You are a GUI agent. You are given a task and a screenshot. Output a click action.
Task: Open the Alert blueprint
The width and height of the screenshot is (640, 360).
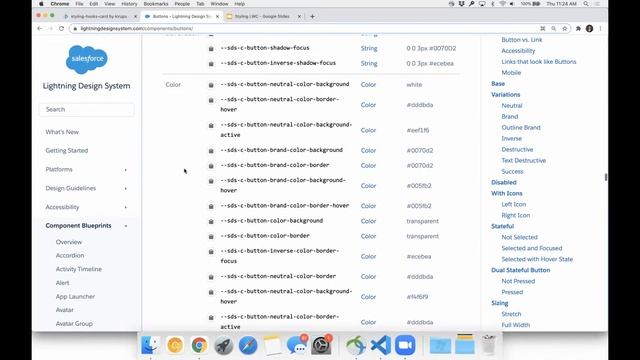tap(62, 283)
